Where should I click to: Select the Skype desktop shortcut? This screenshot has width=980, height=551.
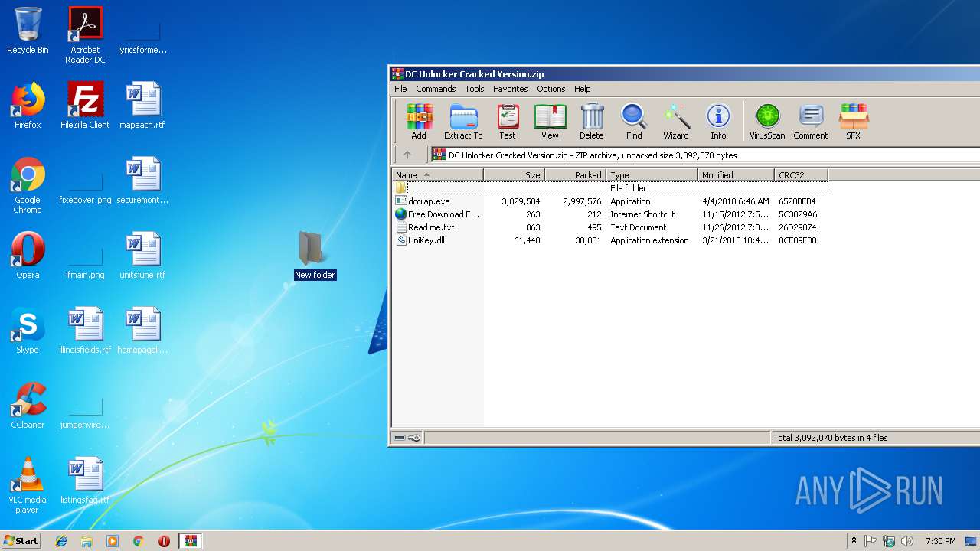28,331
